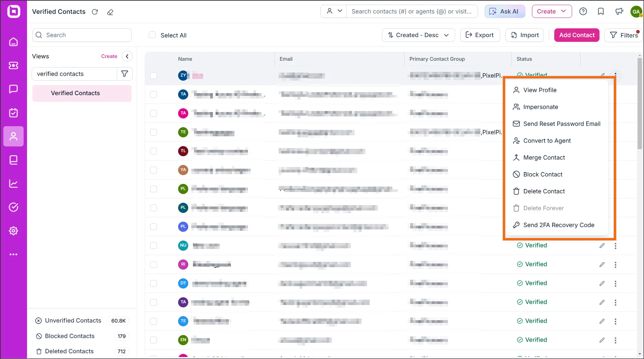
Task: Open the Filters button
Action: tap(624, 35)
